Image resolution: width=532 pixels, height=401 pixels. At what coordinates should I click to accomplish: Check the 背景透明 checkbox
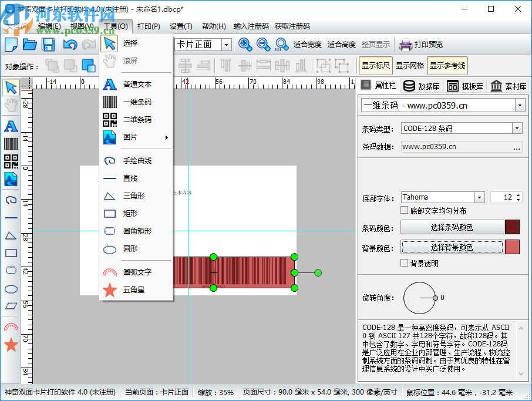[x=405, y=264]
